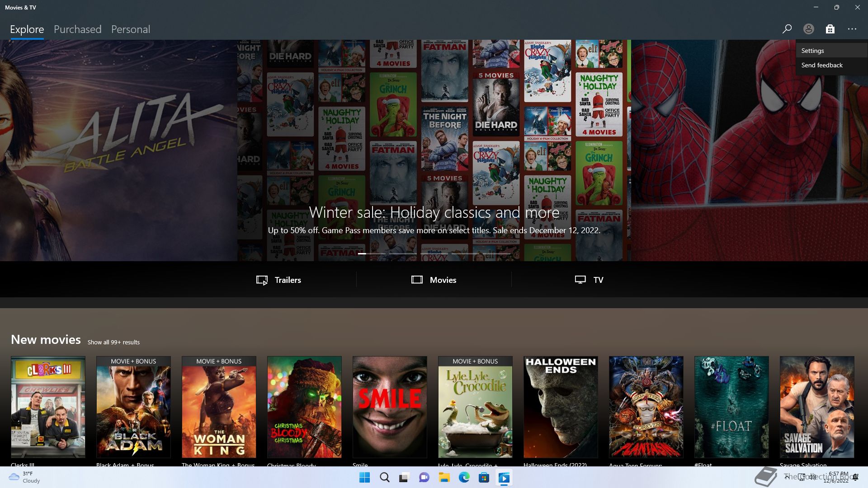Click the Movies film strip icon
Screen dimensions: 868x488
click(x=417, y=280)
